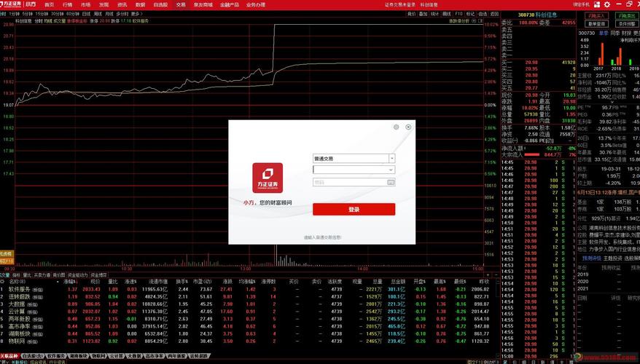The width and height of the screenshot is (640, 364).
Task: Select the 财报 tab in right panel
Action: click(625, 33)
